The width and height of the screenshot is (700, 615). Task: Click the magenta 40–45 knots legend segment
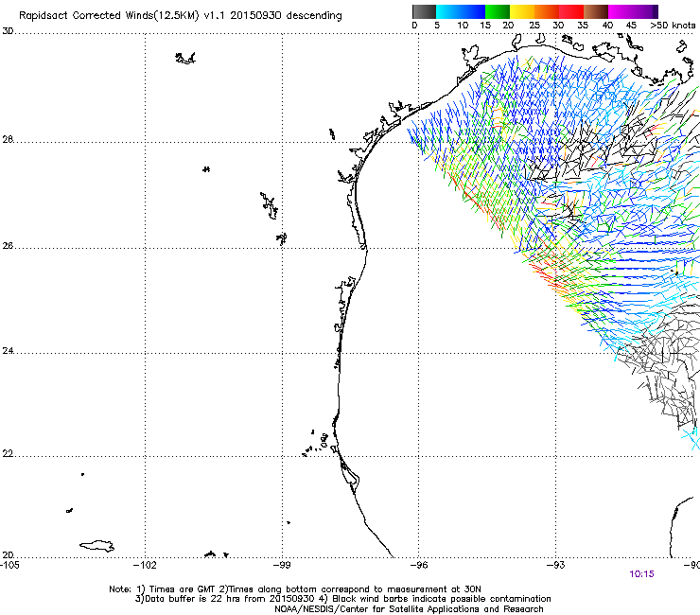point(621,11)
